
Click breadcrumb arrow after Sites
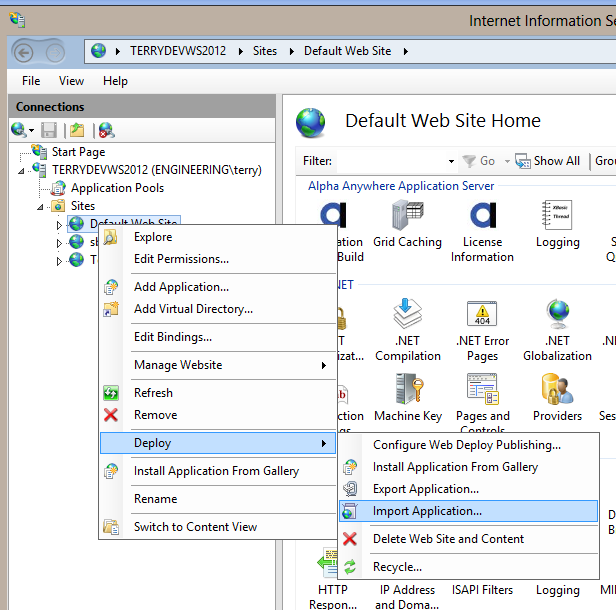tap(292, 51)
